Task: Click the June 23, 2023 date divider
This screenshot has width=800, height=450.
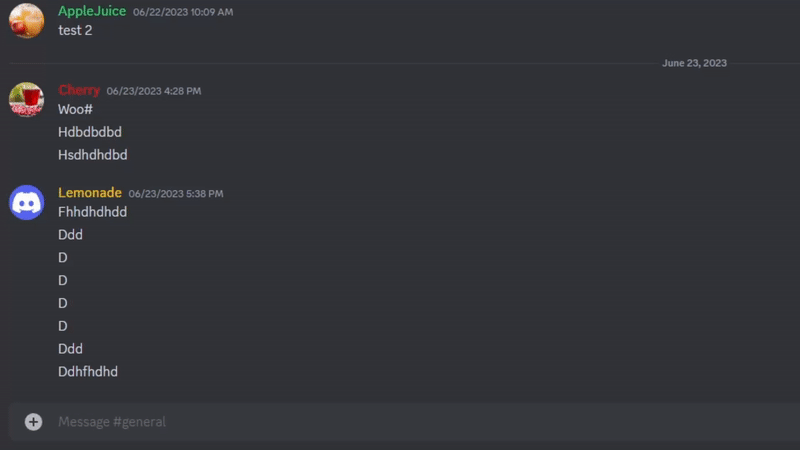Action: click(694, 63)
